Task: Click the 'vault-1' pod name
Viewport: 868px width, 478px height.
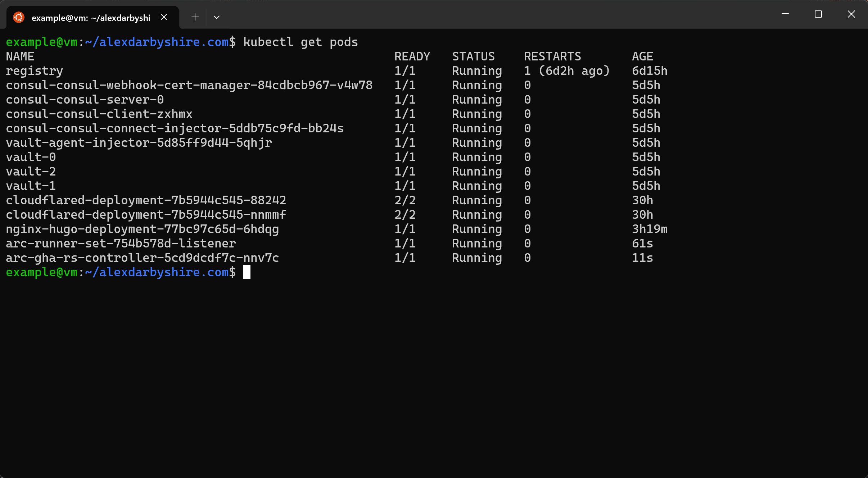Action: click(31, 186)
